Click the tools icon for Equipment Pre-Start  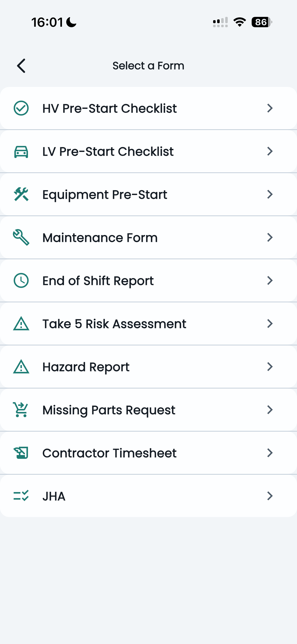(21, 194)
